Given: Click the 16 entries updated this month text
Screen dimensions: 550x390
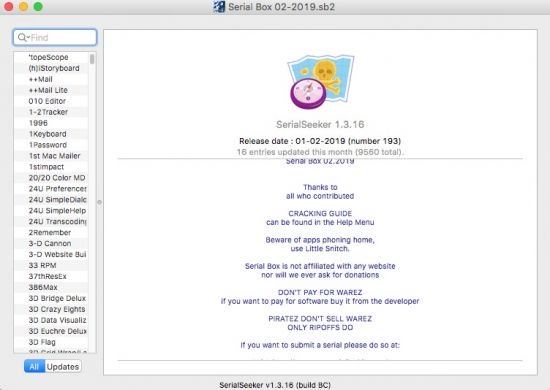Looking at the screenshot, I should pyautogui.click(x=320, y=152).
